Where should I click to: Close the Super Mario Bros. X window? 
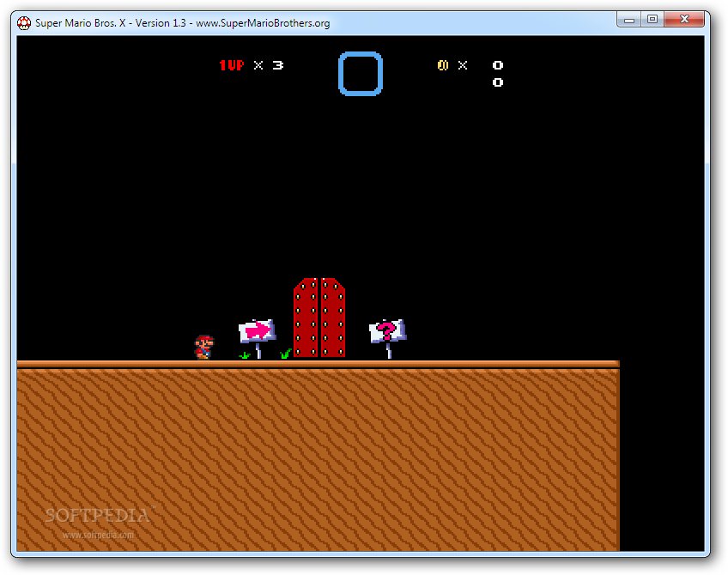coord(684,20)
